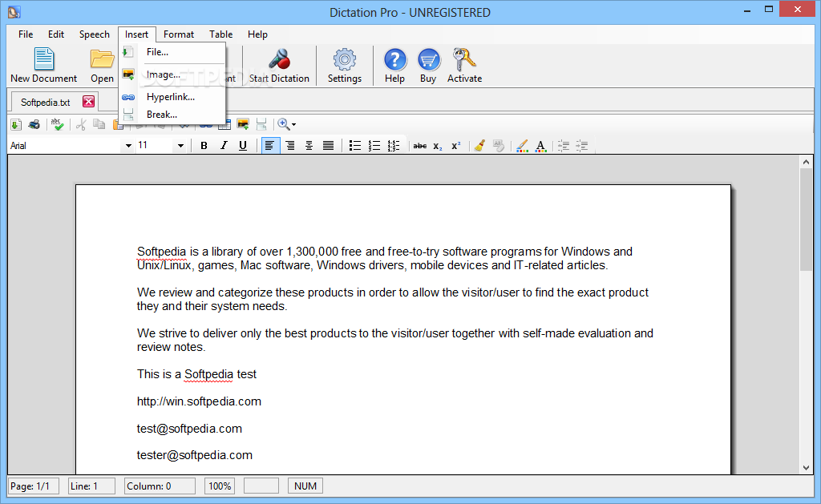The height and width of the screenshot is (504, 821).
Task: Select center text alignment
Action: point(309,146)
